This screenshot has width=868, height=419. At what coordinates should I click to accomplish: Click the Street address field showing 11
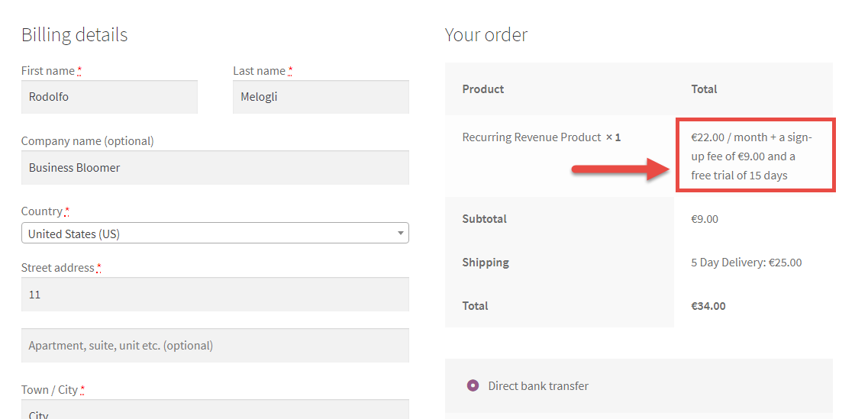tap(215, 295)
